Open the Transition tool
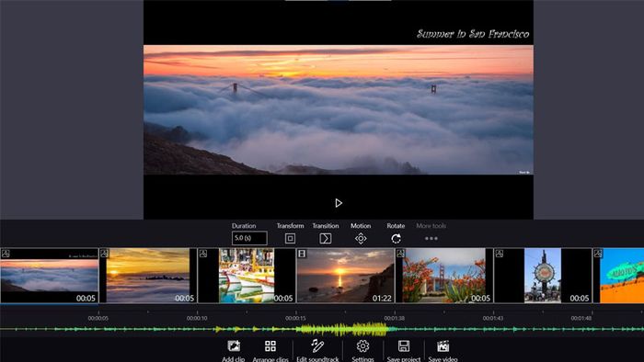The height and width of the screenshot is (362, 644). [x=326, y=239]
